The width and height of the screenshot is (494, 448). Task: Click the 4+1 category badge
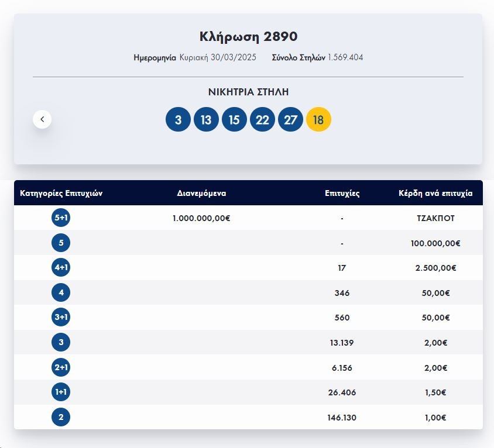[61, 268]
